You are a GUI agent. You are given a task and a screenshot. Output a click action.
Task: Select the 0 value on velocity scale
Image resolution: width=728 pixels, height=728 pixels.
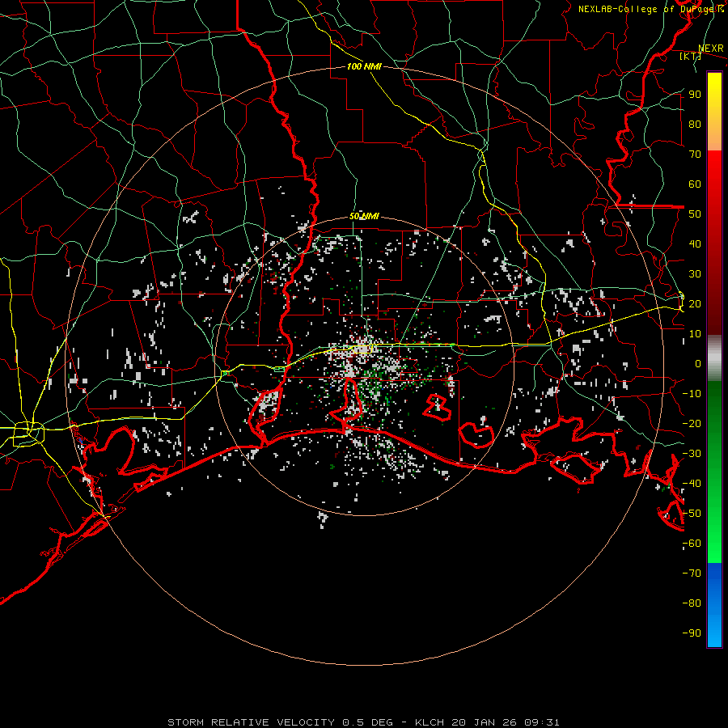(698, 363)
